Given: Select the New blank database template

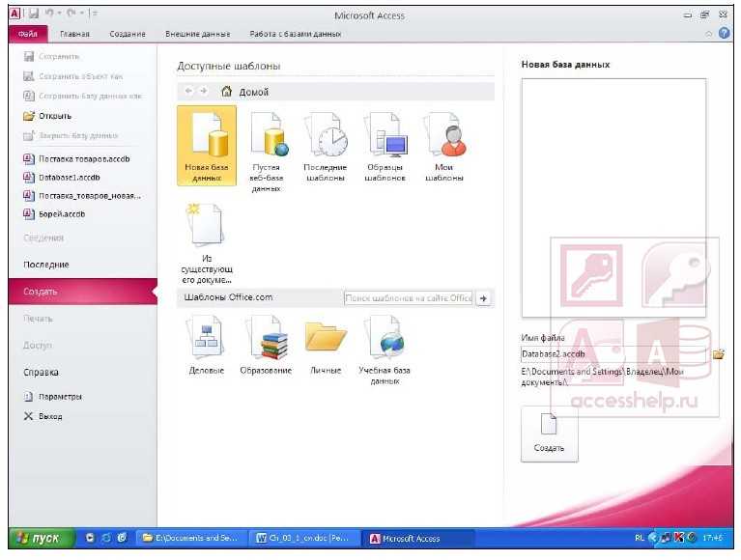Looking at the screenshot, I should click(207, 146).
